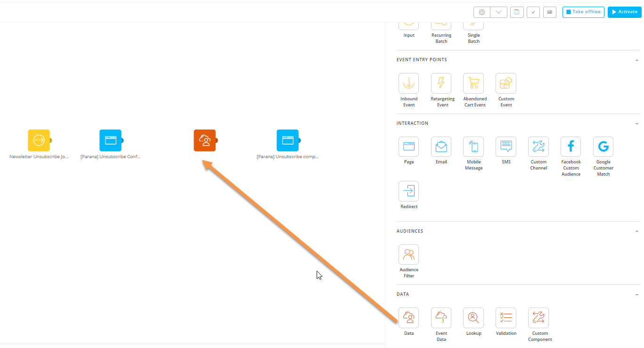Select the blue Unsubscribe Conf... page node
Viewport: 644px width, 348px height.
pos(110,140)
